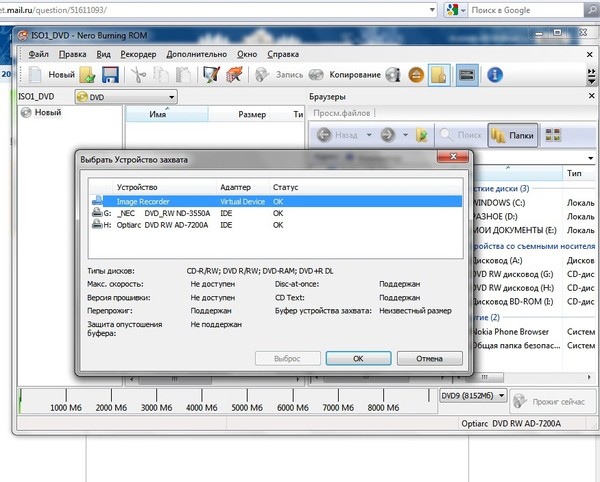Select H: Optiarc DVD RW AD-7200A device
This screenshot has width=600, height=482.
(276, 225)
